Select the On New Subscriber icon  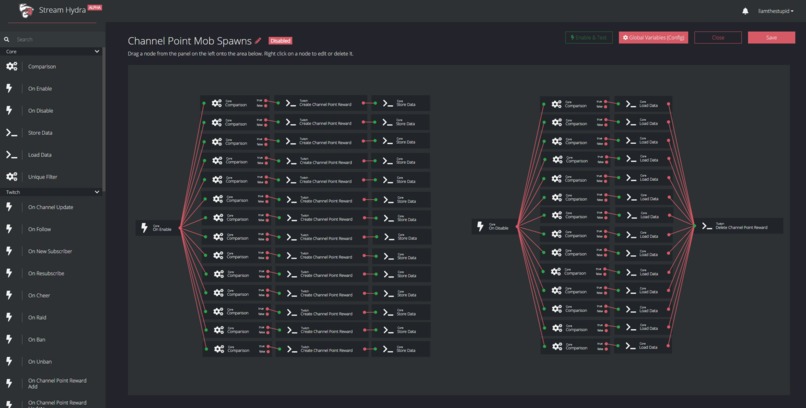point(9,251)
